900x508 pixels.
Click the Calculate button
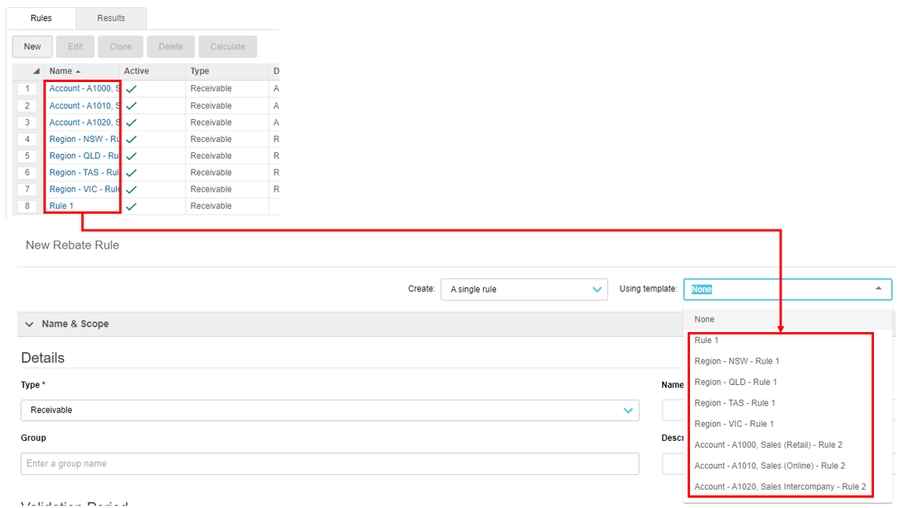227,47
